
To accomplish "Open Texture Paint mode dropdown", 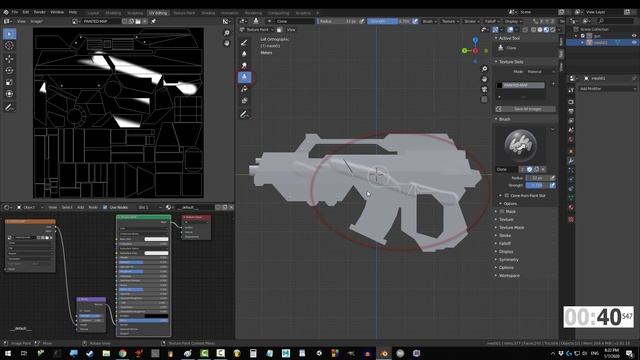I will [x=256, y=30].
